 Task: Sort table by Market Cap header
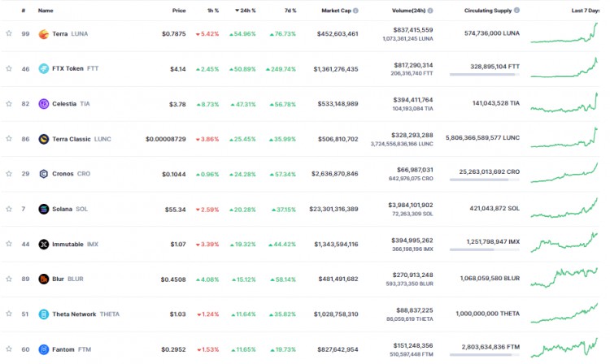[336, 11]
